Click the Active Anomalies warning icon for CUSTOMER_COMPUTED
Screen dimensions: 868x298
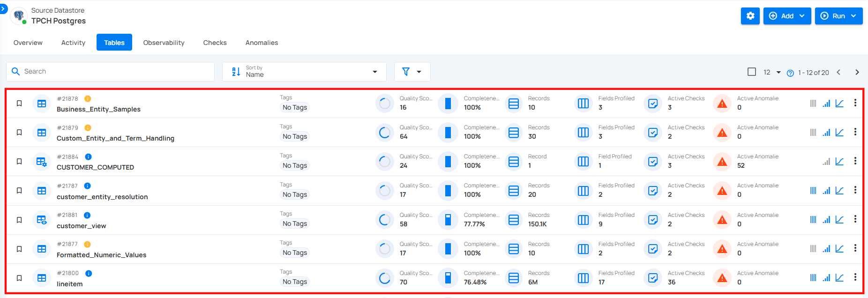click(722, 162)
